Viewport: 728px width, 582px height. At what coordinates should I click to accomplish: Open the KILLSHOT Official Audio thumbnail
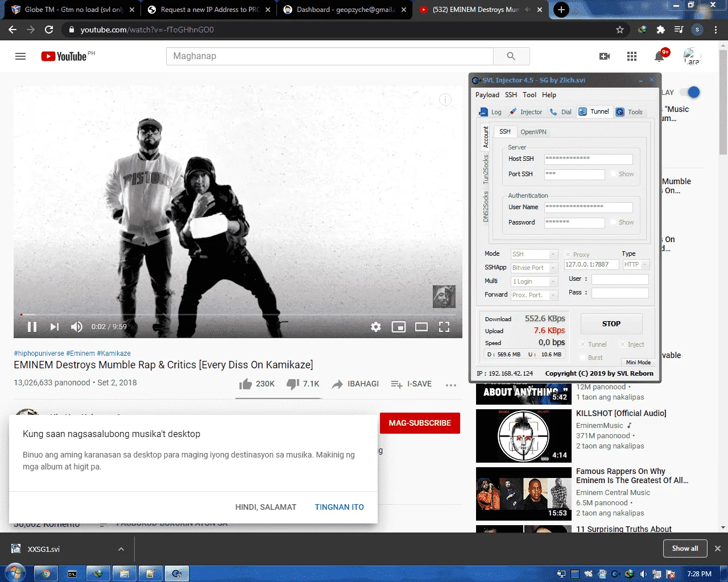(x=524, y=436)
